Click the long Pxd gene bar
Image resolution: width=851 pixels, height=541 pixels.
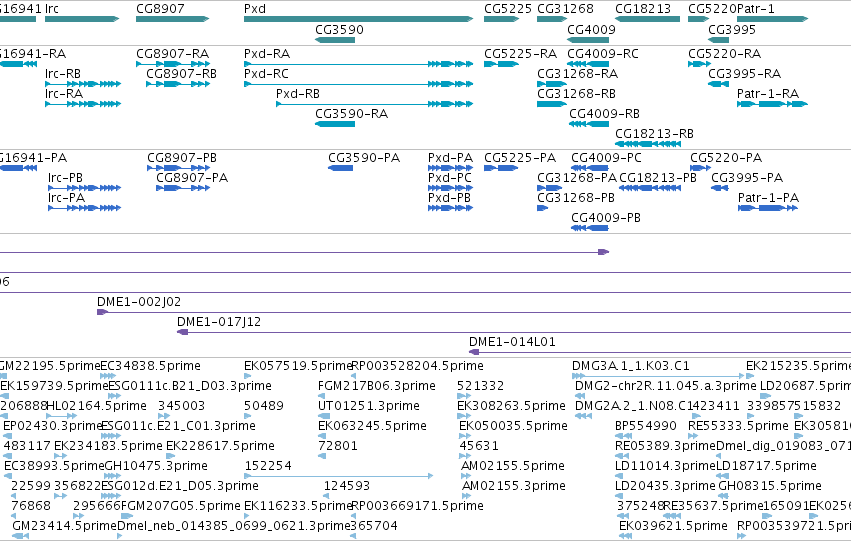tap(358, 19)
